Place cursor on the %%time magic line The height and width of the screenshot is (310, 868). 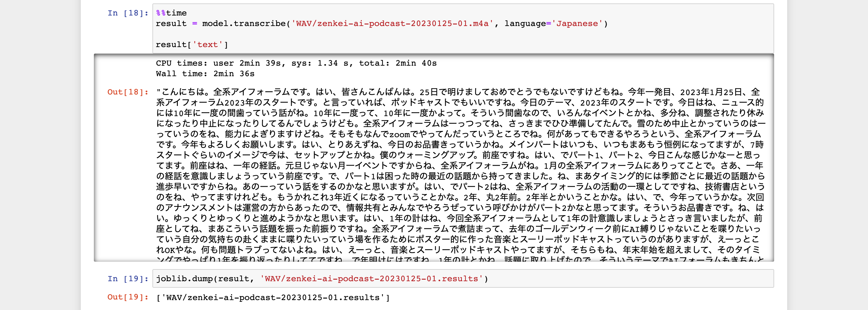171,13
